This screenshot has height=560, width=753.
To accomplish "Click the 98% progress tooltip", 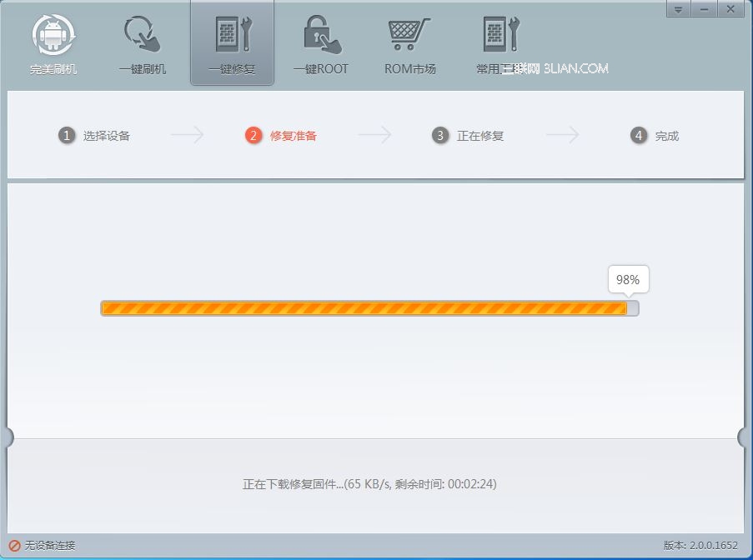I will [x=628, y=279].
